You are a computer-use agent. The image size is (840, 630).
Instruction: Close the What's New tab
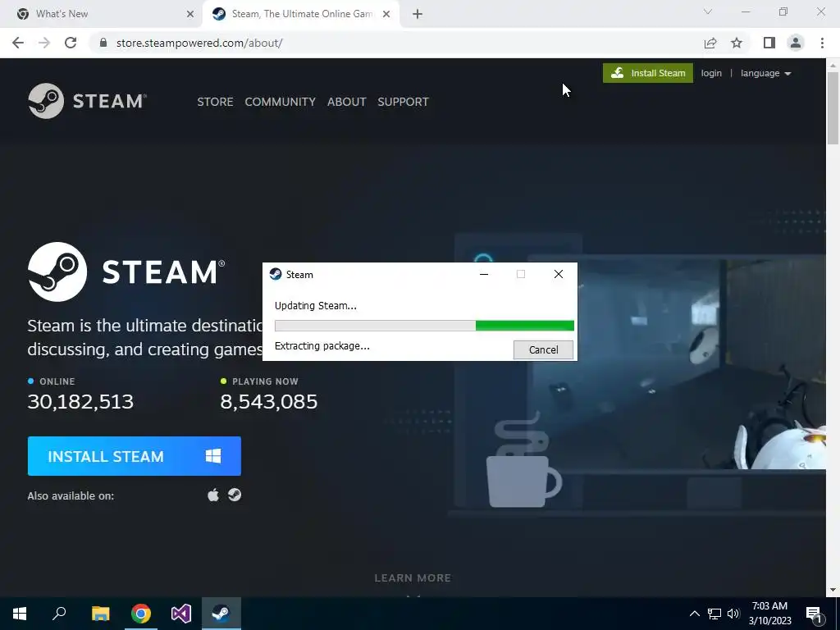[x=189, y=15]
